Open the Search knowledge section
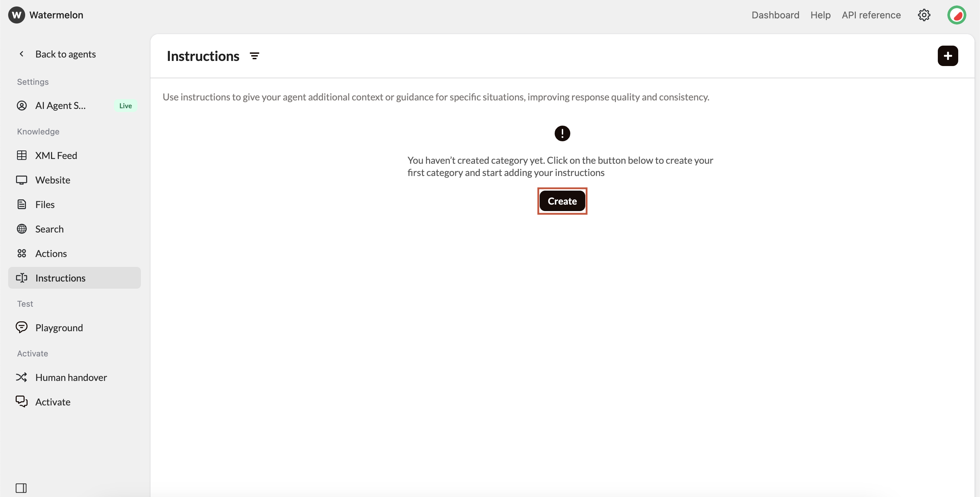The height and width of the screenshot is (497, 980). click(49, 229)
